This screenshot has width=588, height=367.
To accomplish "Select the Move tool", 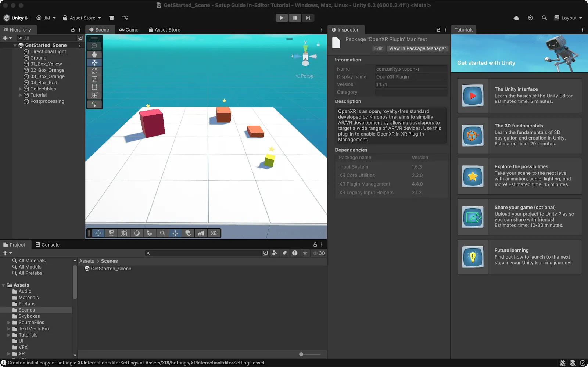I will [94, 63].
